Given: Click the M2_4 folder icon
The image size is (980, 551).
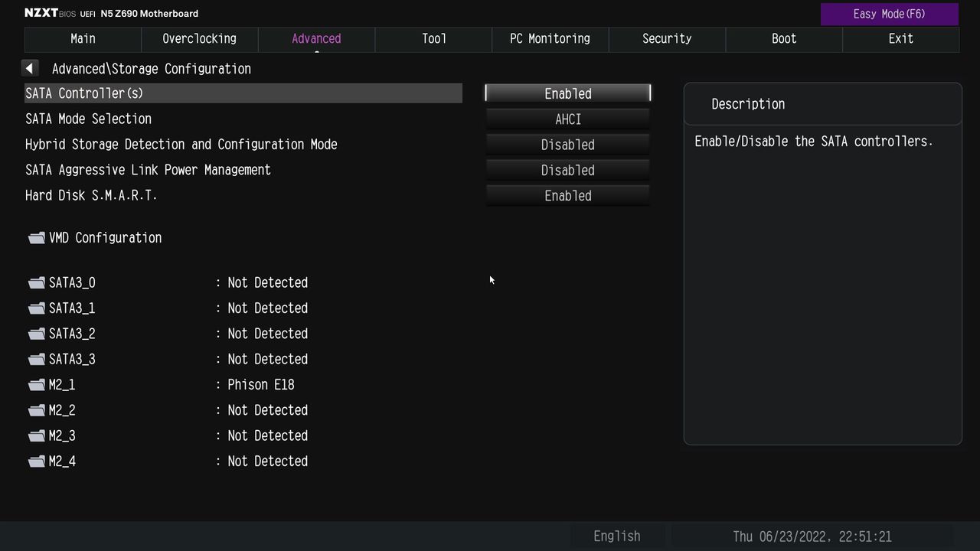Looking at the screenshot, I should [37, 461].
